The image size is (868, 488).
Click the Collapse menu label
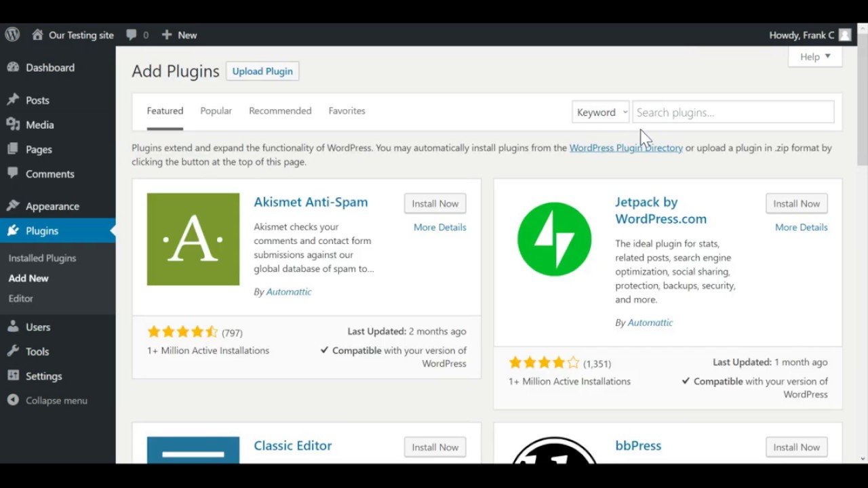(56, 401)
